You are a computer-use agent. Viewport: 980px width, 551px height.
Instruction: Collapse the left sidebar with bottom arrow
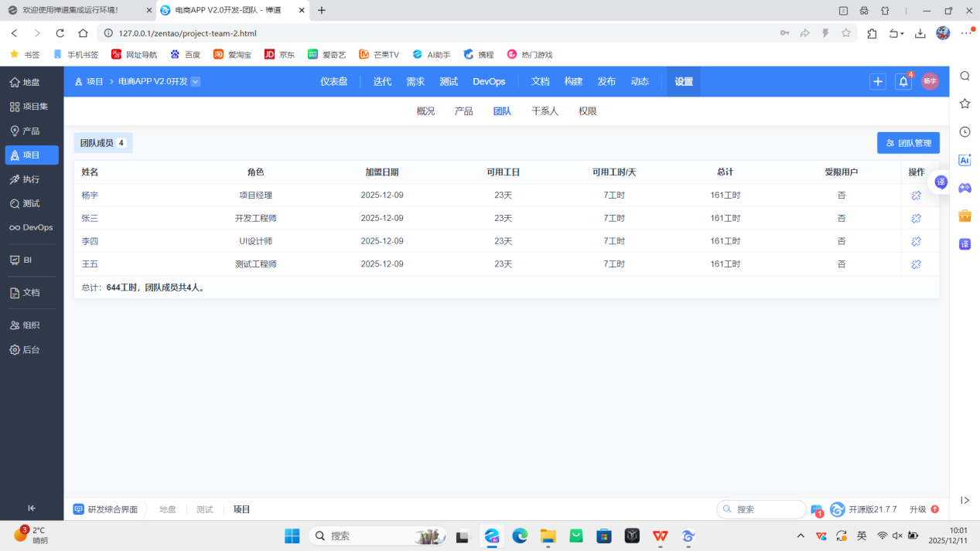(x=32, y=508)
